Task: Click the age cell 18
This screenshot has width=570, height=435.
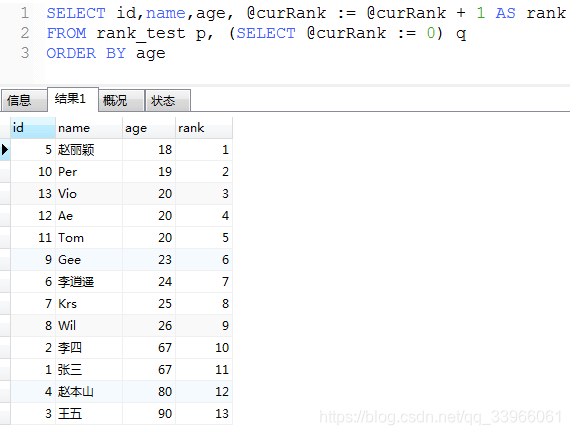Action: [149, 150]
